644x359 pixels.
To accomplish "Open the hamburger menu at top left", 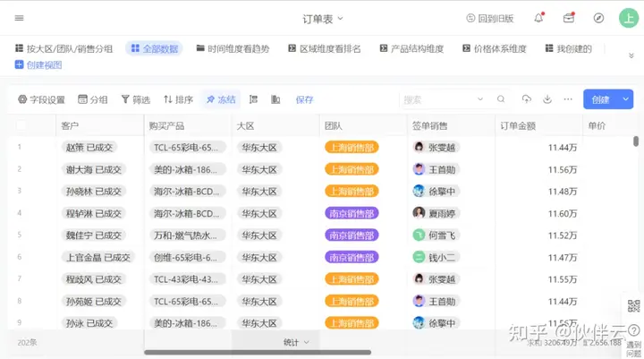I will click(x=20, y=18).
